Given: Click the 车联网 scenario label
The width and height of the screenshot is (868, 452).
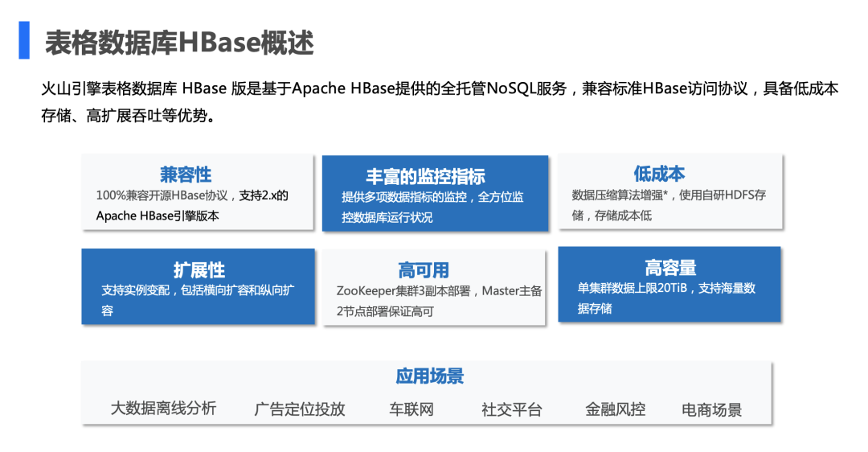Looking at the screenshot, I should (x=411, y=409).
